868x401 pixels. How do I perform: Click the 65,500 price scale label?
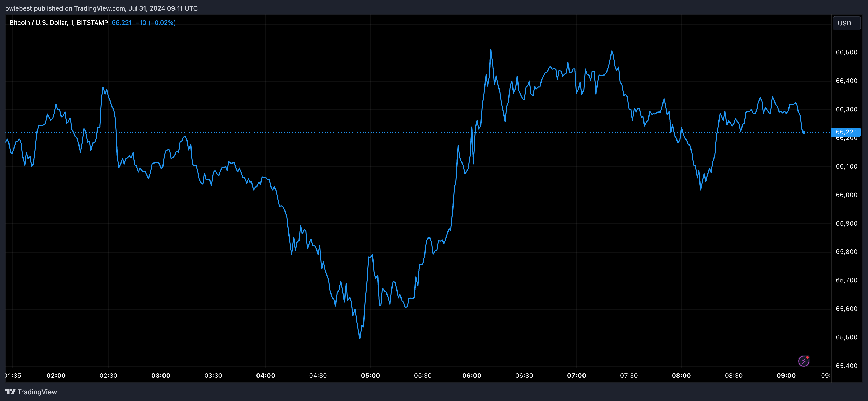point(846,337)
